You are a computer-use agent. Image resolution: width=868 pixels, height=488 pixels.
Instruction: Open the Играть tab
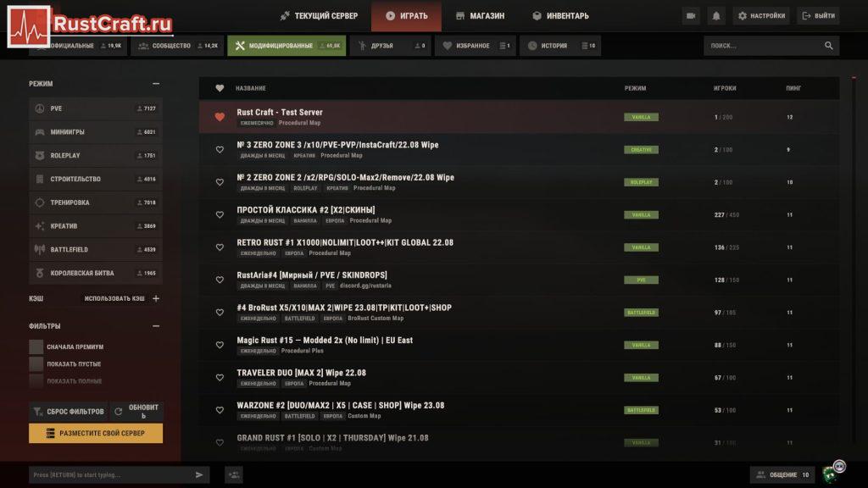click(x=406, y=16)
